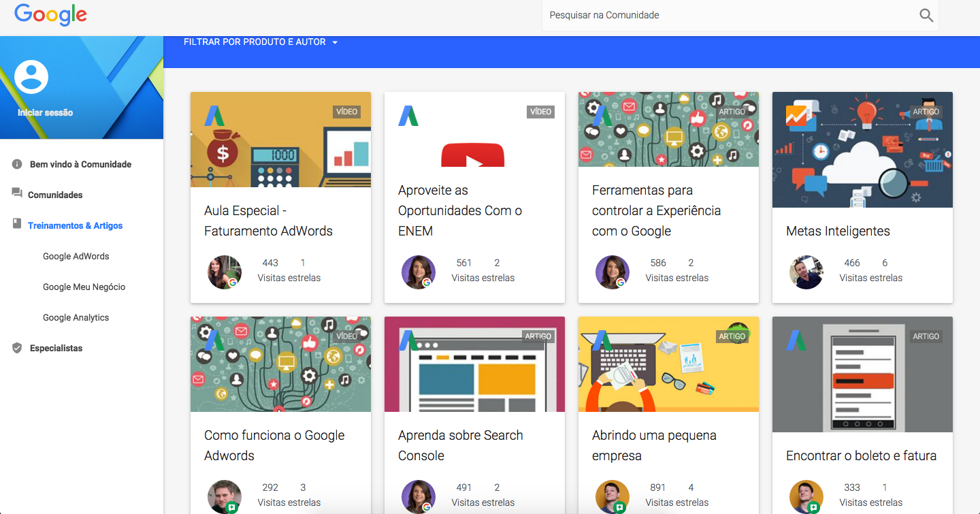Click the user profile avatar icon
Viewport: 980px width, 514px height.
point(31,77)
